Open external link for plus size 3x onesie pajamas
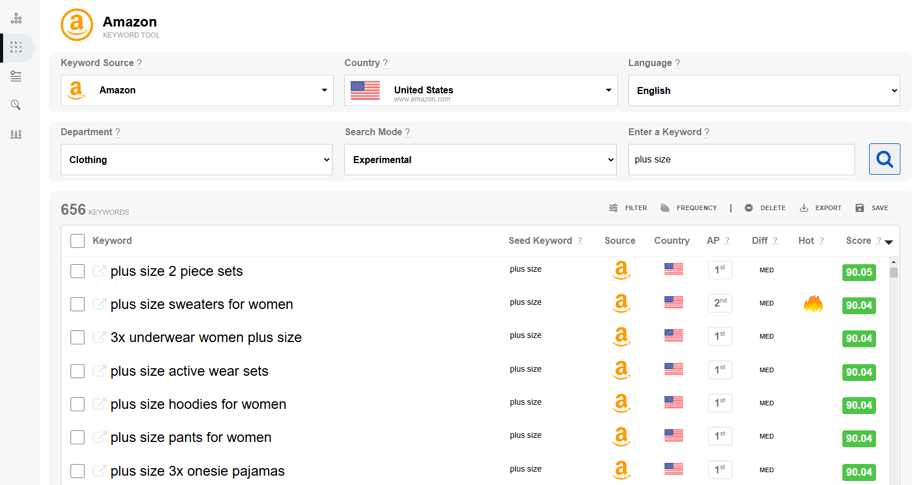The height and width of the screenshot is (485, 920). pyautogui.click(x=99, y=470)
